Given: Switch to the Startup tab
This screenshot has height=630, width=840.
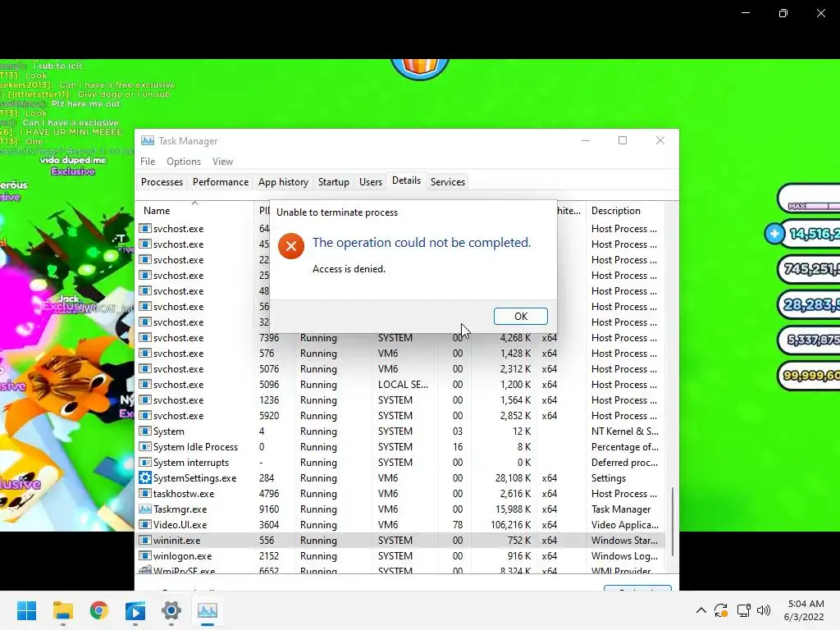Looking at the screenshot, I should point(333,182).
